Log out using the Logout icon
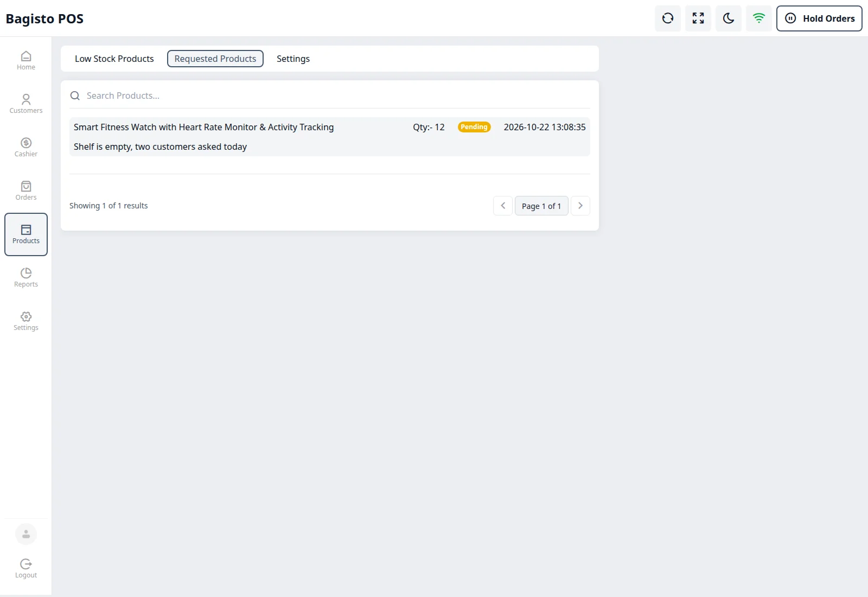Screen dimensions: 868x597 (25, 569)
